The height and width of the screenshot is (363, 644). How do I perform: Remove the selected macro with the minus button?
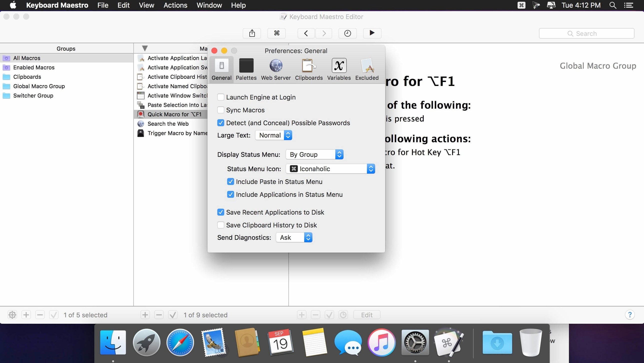(159, 315)
